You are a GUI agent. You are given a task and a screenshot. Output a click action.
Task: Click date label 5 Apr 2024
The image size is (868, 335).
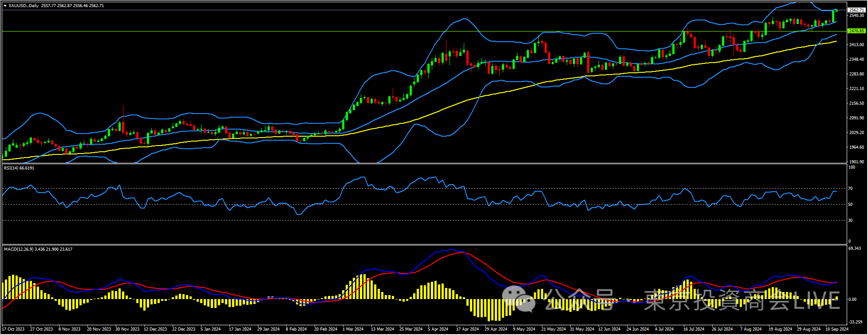click(438, 329)
